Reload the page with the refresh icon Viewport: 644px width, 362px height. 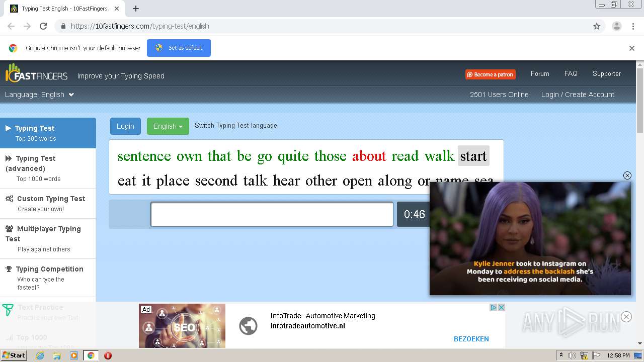(43, 26)
